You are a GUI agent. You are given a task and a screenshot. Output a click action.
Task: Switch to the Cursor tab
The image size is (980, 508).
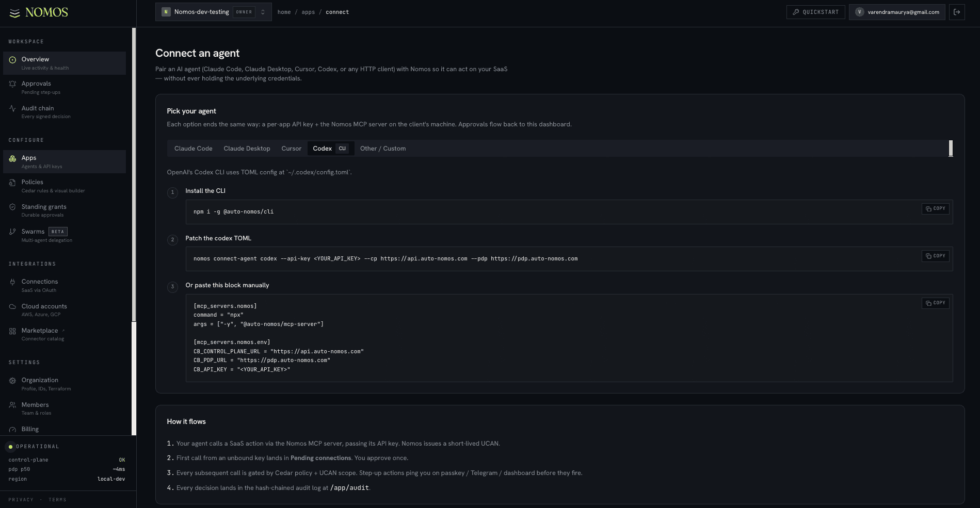[x=291, y=149]
